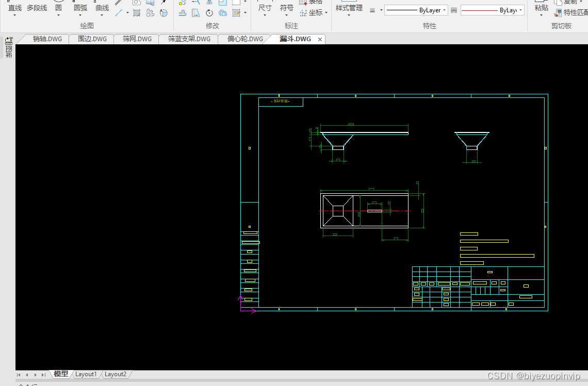Open the 图册 panel in left sidebar
Image resolution: width=588 pixels, height=386 pixels.
tap(9, 52)
